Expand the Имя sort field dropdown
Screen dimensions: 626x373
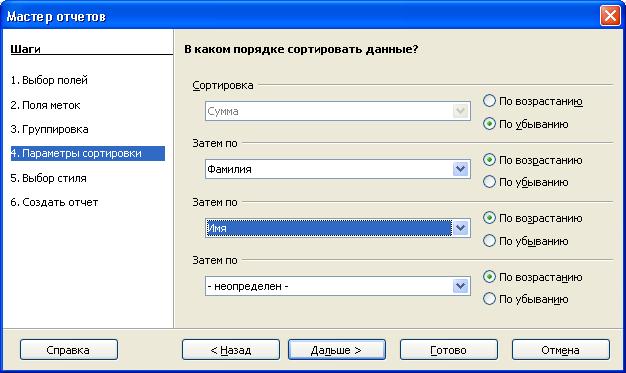tap(460, 228)
